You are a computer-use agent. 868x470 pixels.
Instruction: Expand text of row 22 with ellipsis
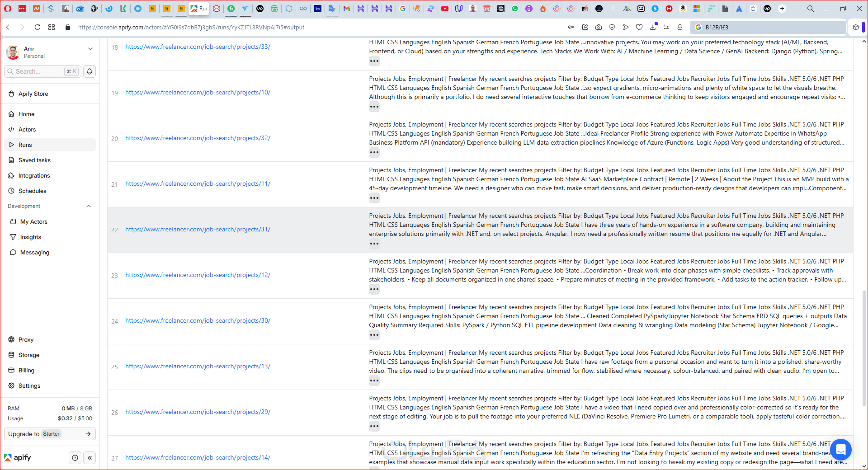coord(374,244)
